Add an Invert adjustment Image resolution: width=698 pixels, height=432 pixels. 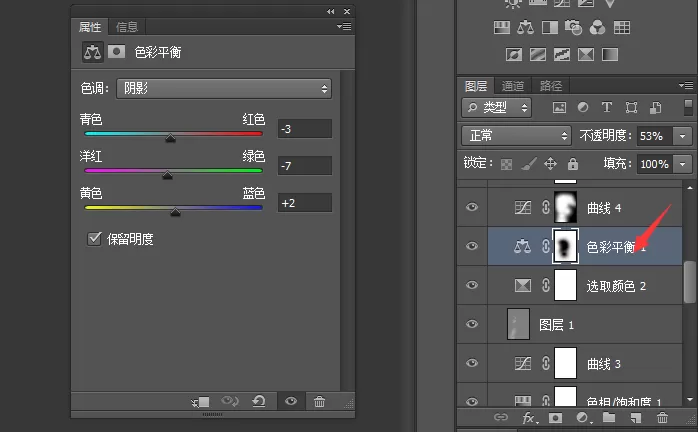tap(514, 55)
